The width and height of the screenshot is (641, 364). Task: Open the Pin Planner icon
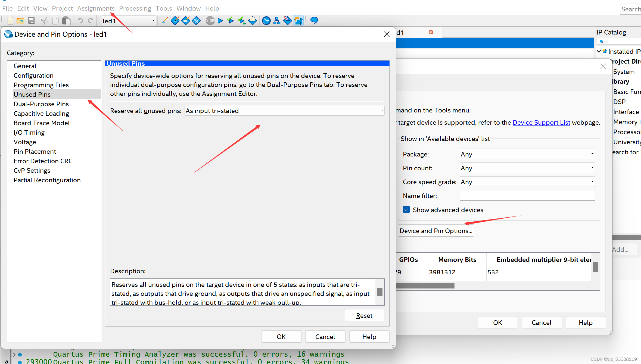click(x=186, y=21)
